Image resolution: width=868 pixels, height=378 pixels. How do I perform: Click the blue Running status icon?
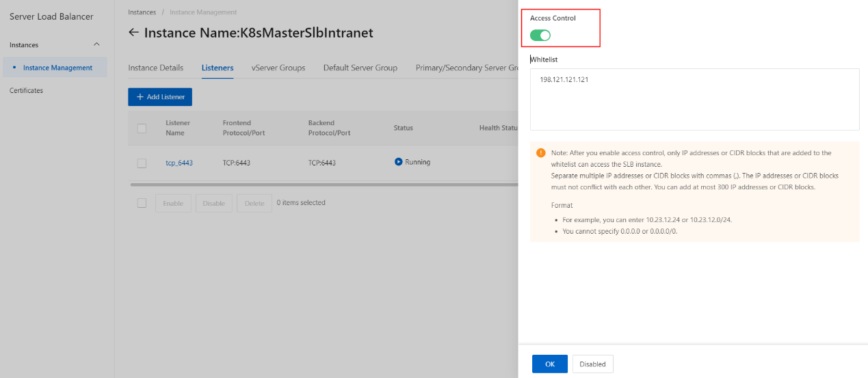(x=398, y=162)
